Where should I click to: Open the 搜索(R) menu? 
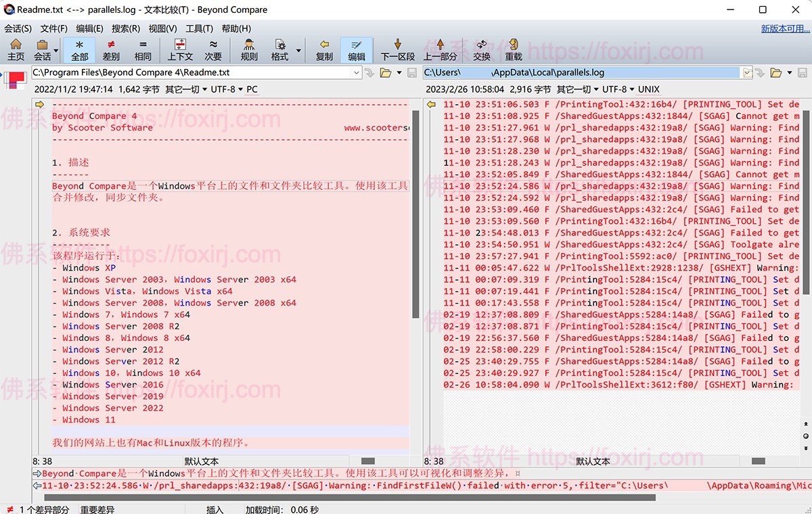pyautogui.click(x=125, y=28)
